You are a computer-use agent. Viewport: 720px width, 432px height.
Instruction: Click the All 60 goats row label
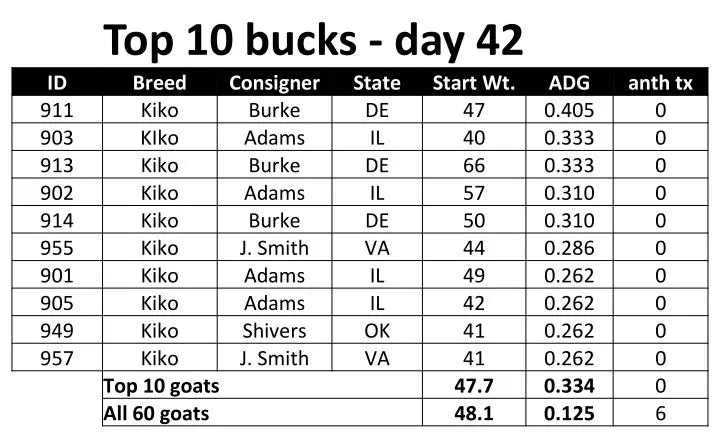[x=156, y=414]
